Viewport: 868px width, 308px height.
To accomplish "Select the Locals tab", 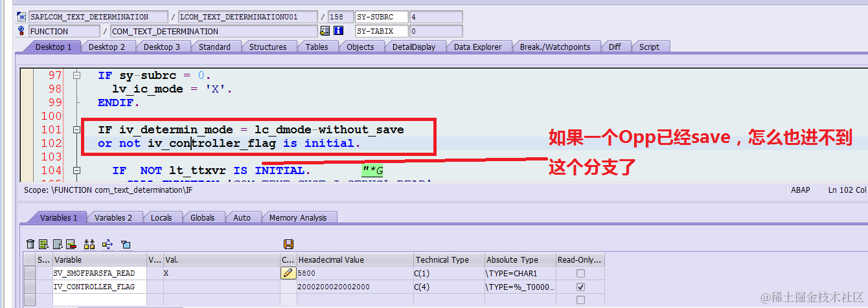I will pos(161,218).
